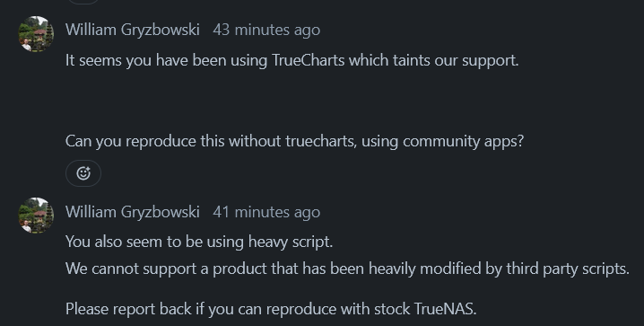Click the word "TrueNAS" in the last line
644x326 pixels.
[444, 309]
